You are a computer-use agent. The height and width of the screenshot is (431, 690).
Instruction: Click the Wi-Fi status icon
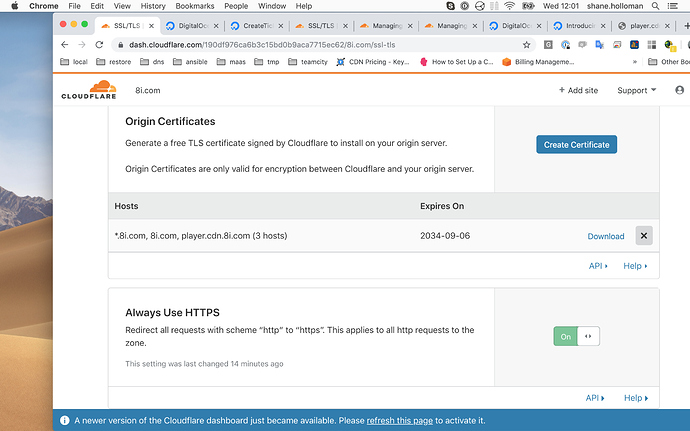(x=509, y=6)
